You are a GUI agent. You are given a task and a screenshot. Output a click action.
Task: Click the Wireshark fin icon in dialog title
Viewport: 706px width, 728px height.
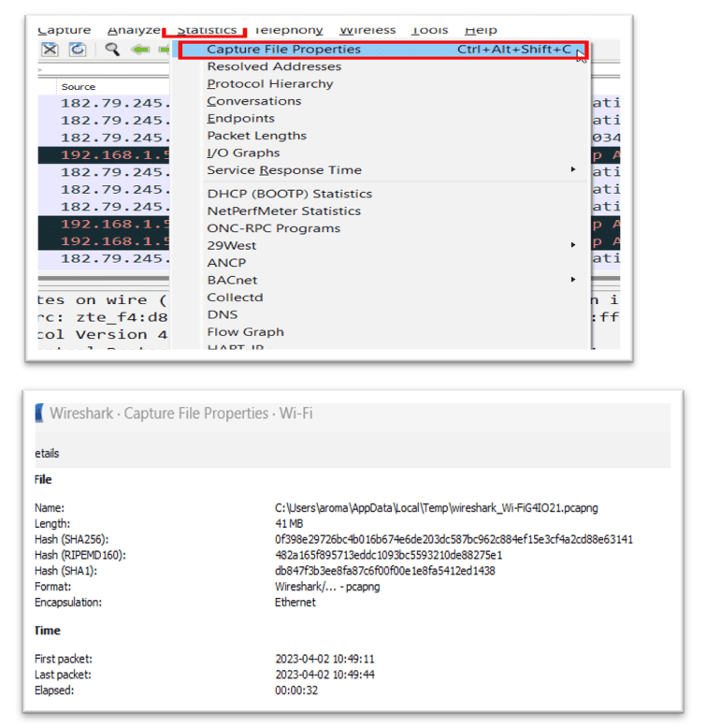coord(39,413)
